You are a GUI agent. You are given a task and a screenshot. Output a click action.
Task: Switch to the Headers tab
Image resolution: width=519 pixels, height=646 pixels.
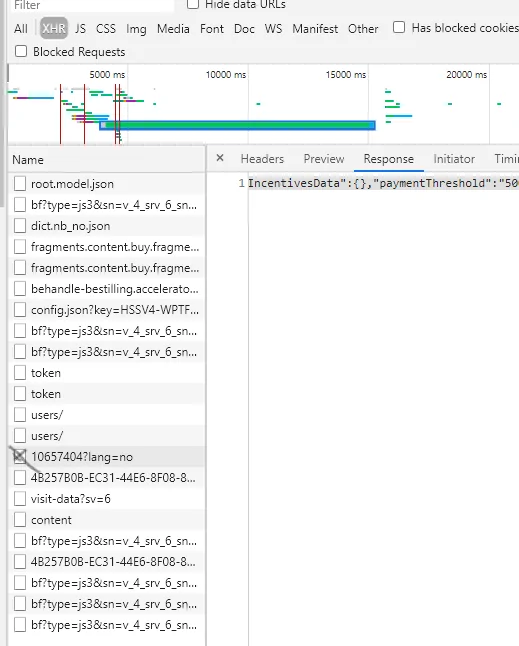point(262,159)
